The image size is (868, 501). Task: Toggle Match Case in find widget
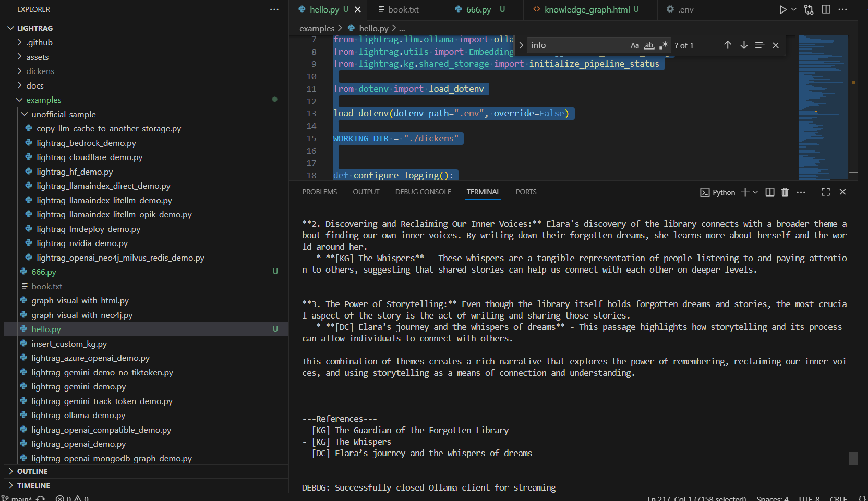tap(635, 45)
